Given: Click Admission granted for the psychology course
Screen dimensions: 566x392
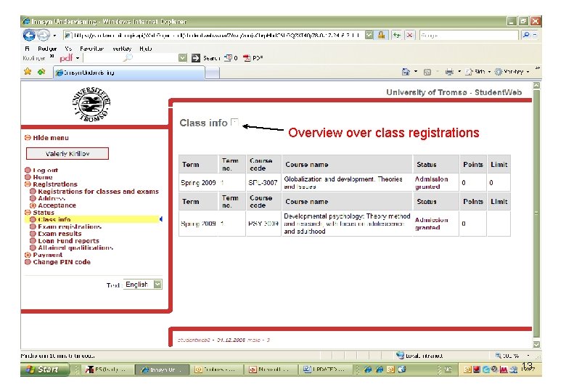Looking at the screenshot, I should 431,224.
